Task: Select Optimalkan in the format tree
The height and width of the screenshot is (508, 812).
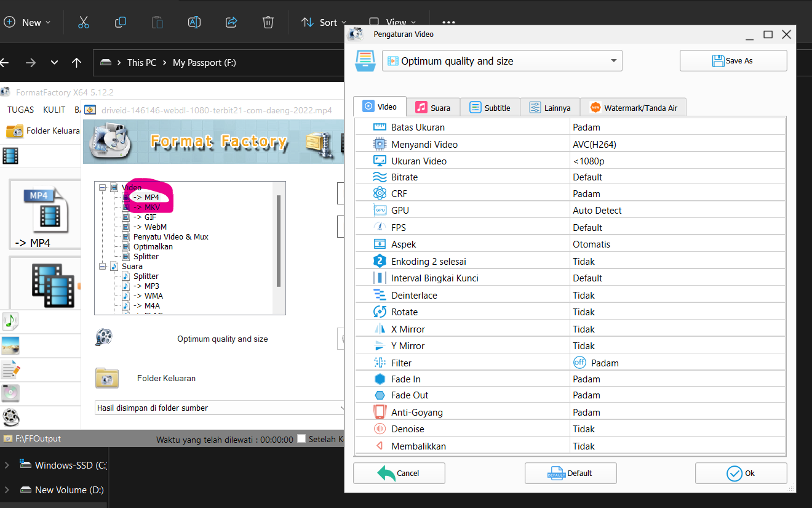Action: (x=153, y=246)
